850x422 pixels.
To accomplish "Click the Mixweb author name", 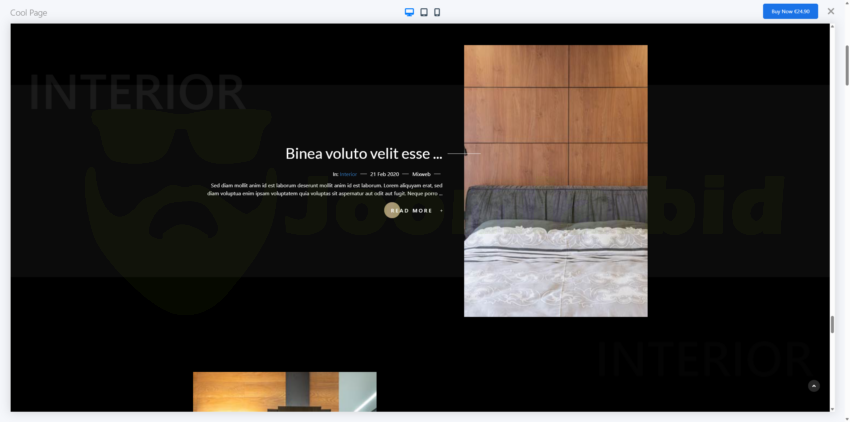I will pyautogui.click(x=421, y=174).
